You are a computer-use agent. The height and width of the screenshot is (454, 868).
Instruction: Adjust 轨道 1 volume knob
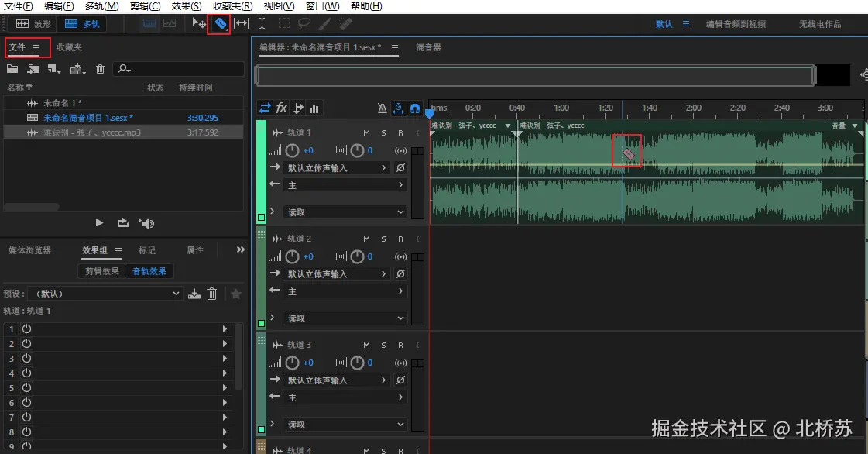coord(292,150)
